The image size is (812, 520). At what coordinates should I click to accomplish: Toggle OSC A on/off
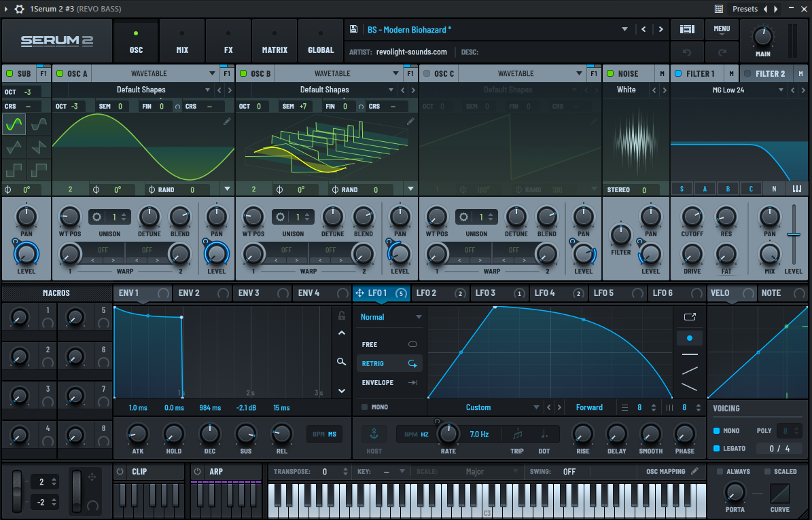[60, 73]
